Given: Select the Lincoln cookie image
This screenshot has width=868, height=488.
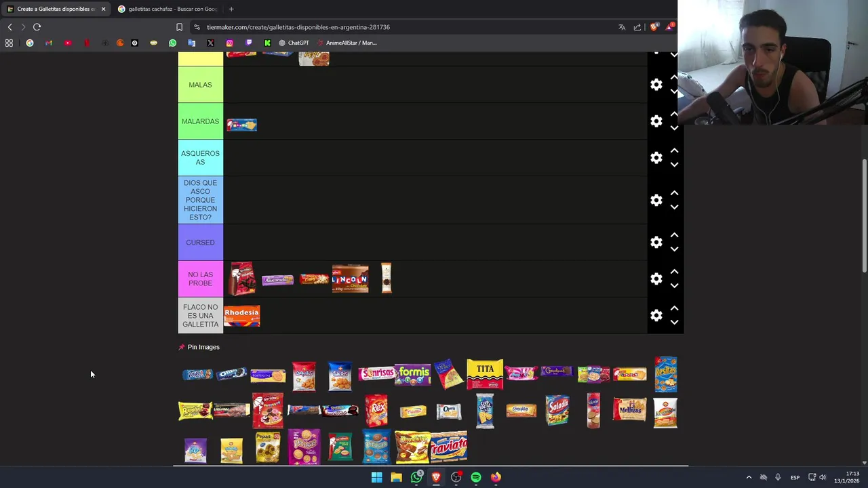Looking at the screenshot, I should pyautogui.click(x=350, y=279).
